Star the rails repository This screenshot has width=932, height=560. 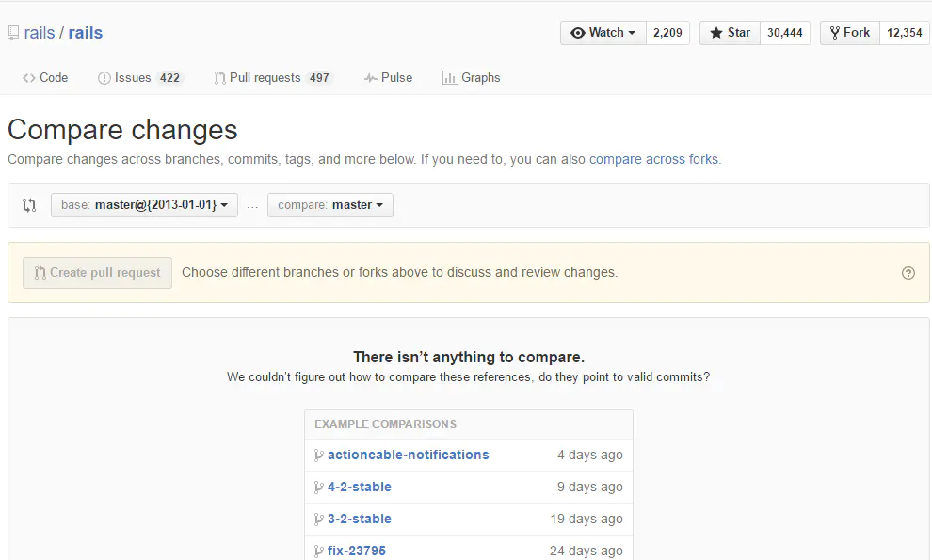coord(730,33)
